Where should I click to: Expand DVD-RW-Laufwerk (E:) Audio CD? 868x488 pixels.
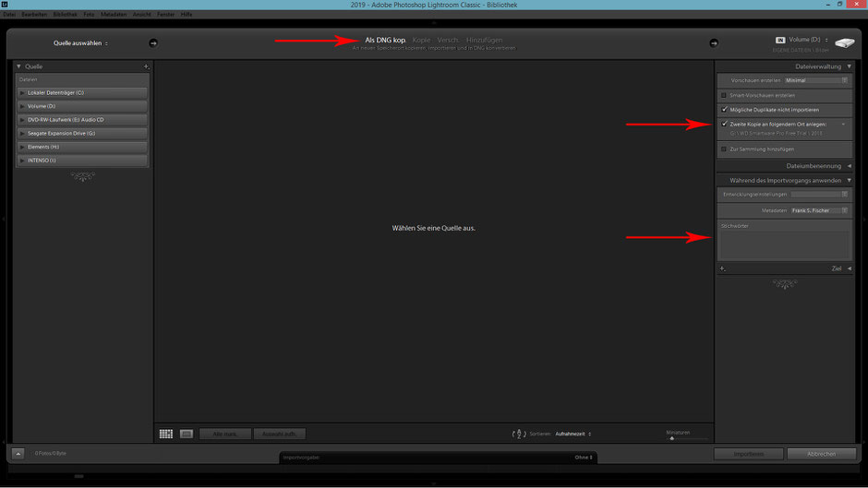pyautogui.click(x=22, y=120)
